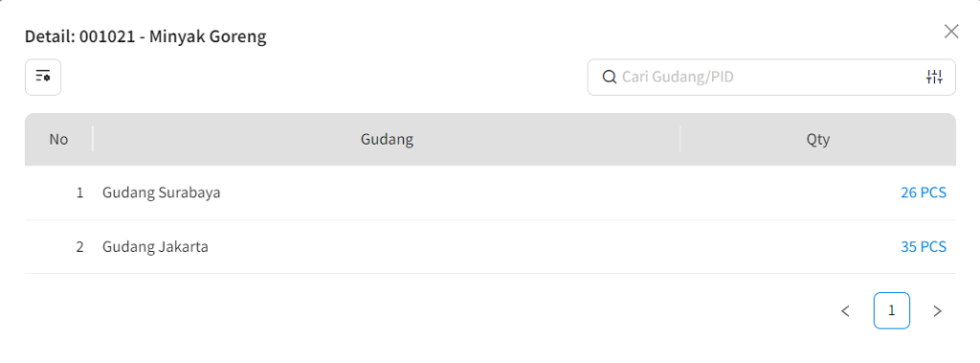Image resolution: width=980 pixels, height=363 pixels.
Task: Click divider between No and Gudang headers
Action: tap(93, 139)
